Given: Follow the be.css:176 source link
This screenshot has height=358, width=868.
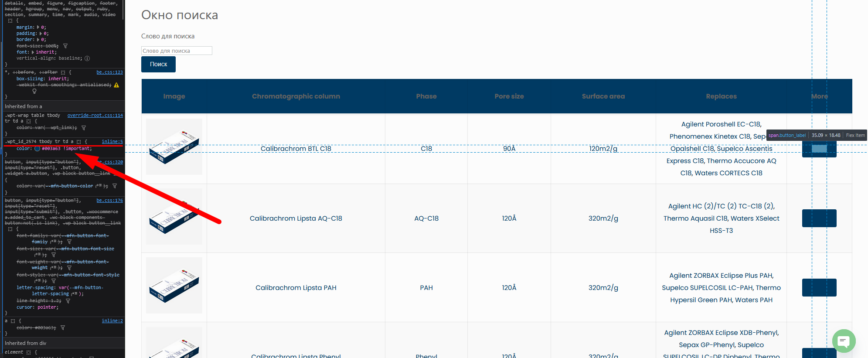Looking at the screenshot, I should coord(109,201).
